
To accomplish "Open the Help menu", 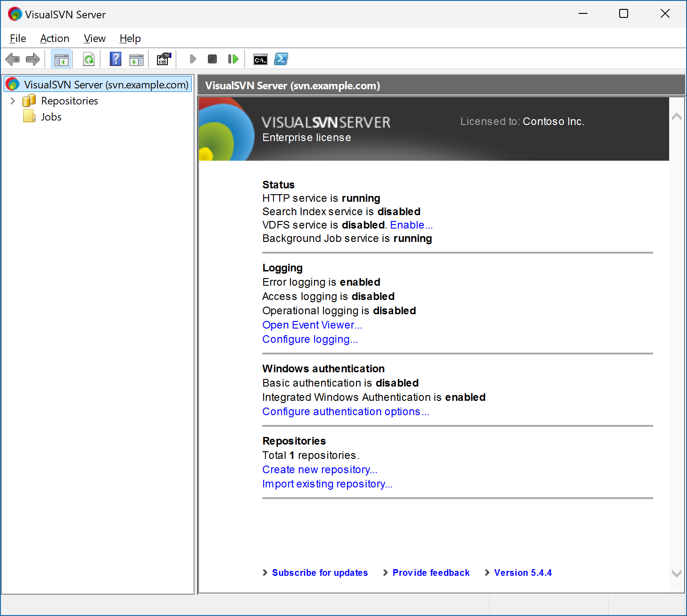I will [x=130, y=38].
